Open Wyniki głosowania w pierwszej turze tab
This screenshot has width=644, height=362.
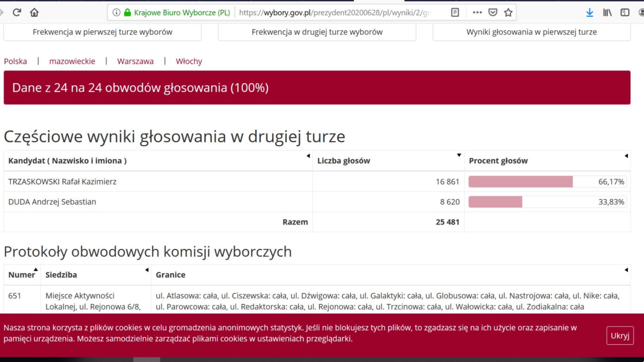532,32
